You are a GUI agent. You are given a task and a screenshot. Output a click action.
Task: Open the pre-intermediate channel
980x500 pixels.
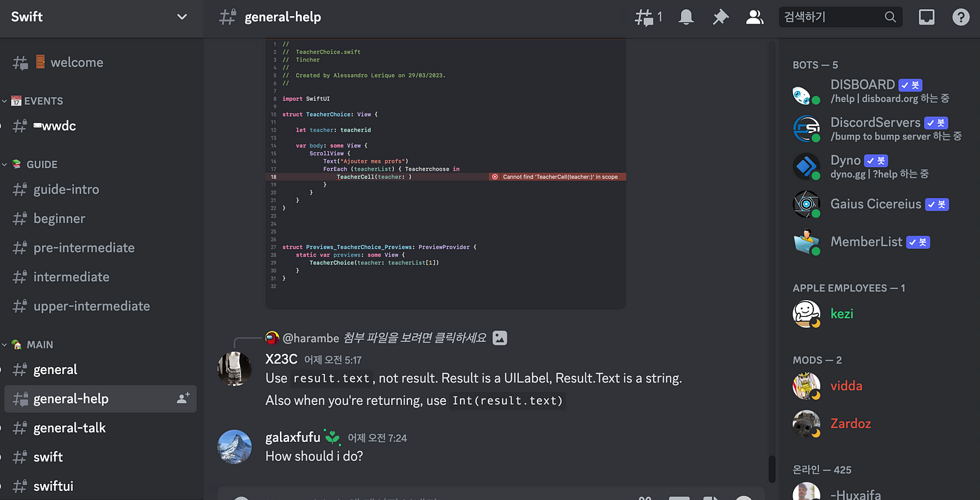100,248
